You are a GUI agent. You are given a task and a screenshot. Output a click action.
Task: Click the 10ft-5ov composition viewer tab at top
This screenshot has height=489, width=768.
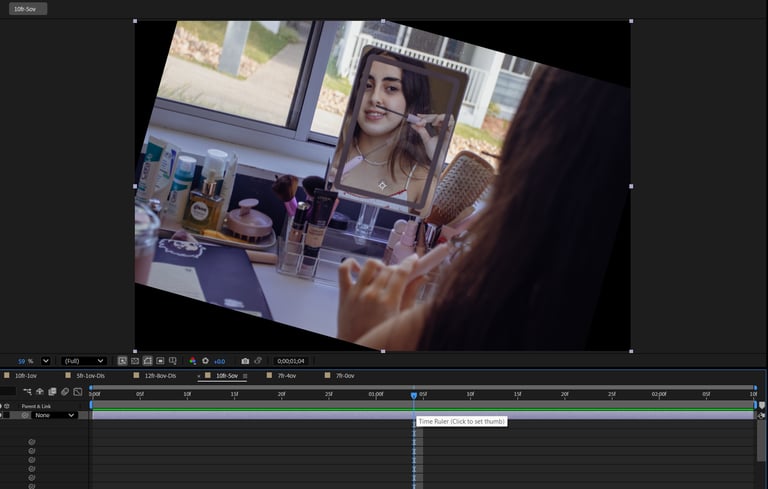pos(25,9)
